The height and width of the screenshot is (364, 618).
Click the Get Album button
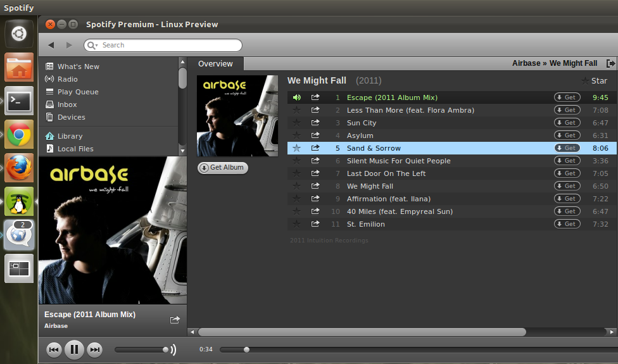pos(223,168)
